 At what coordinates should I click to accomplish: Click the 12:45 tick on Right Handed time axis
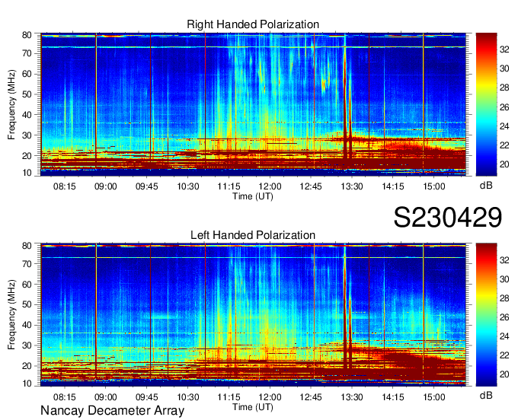311,186
